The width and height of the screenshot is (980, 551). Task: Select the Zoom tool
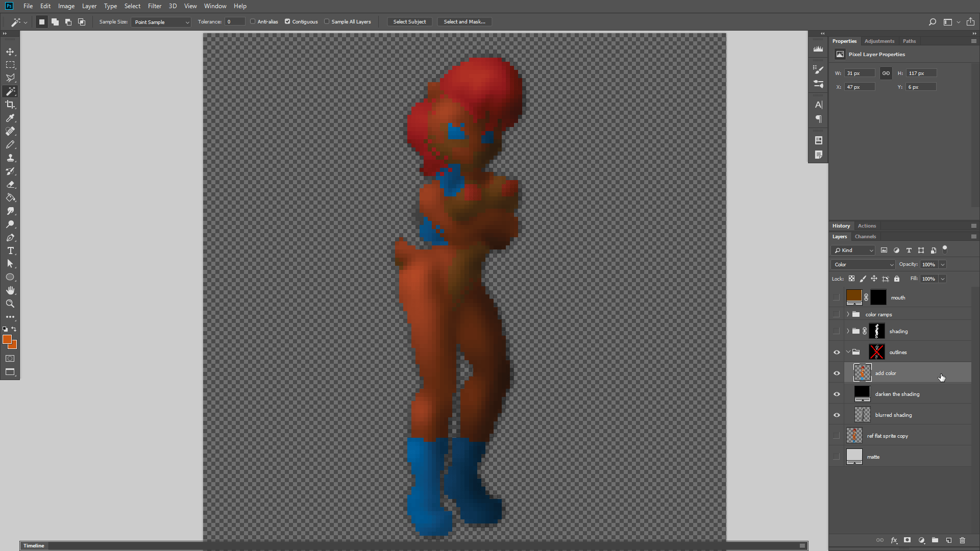tap(10, 304)
